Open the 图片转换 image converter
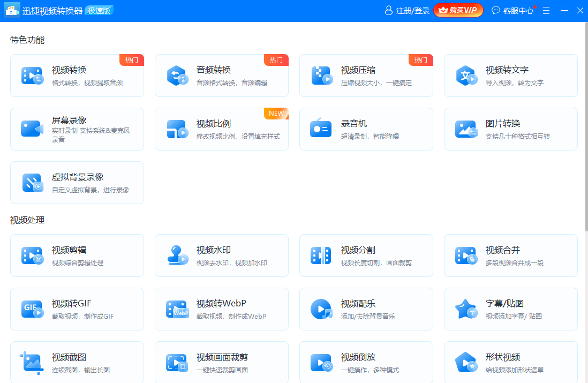This screenshot has width=588, height=383. (511, 129)
